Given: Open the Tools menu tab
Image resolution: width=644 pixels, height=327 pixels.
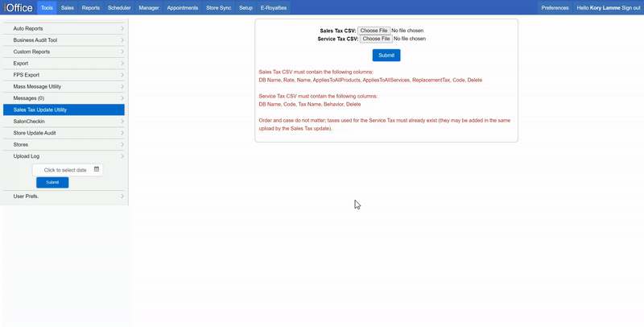Looking at the screenshot, I should (47, 8).
